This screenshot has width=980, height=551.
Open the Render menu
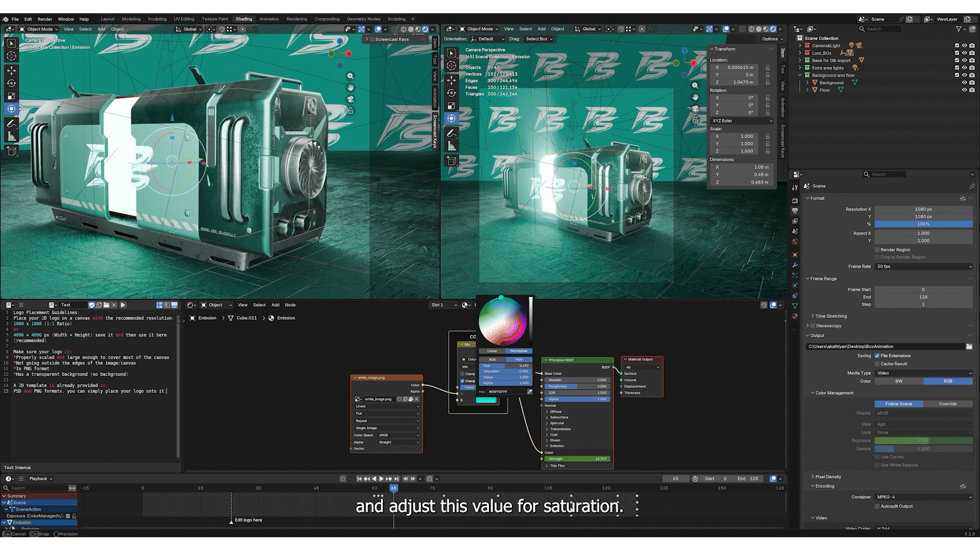coord(45,19)
